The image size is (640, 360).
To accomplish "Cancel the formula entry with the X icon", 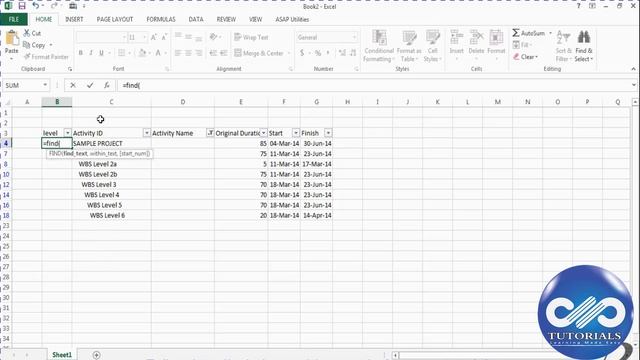I will point(73,85).
